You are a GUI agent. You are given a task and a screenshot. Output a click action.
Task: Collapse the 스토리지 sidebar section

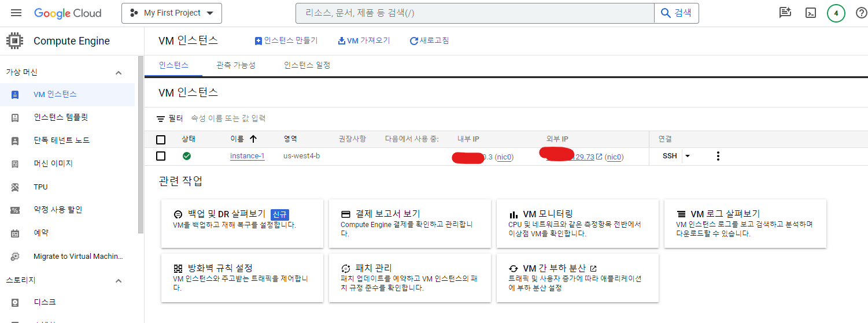tap(119, 281)
